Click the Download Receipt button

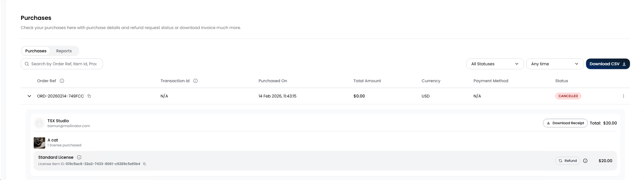tap(565, 123)
